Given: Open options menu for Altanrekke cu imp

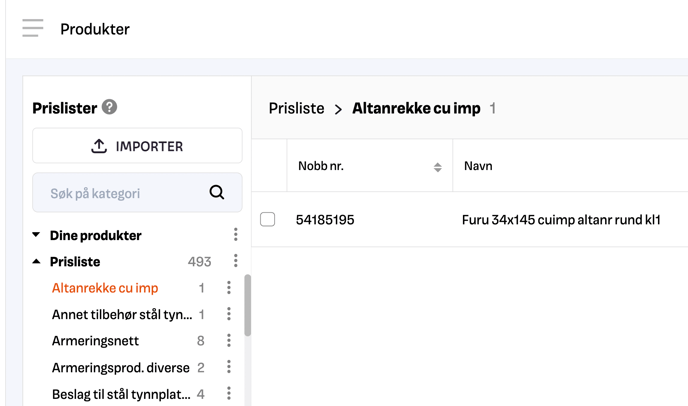Looking at the screenshot, I should tap(229, 287).
